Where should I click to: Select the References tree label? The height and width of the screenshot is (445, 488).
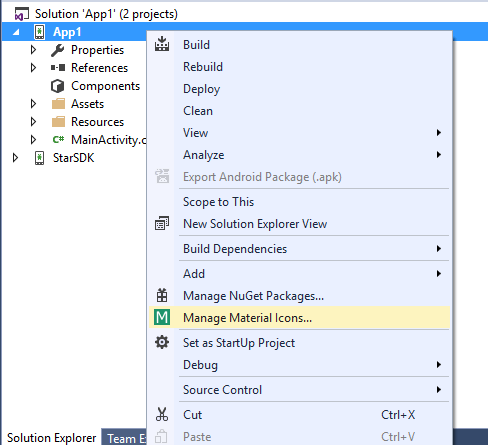coord(99,68)
